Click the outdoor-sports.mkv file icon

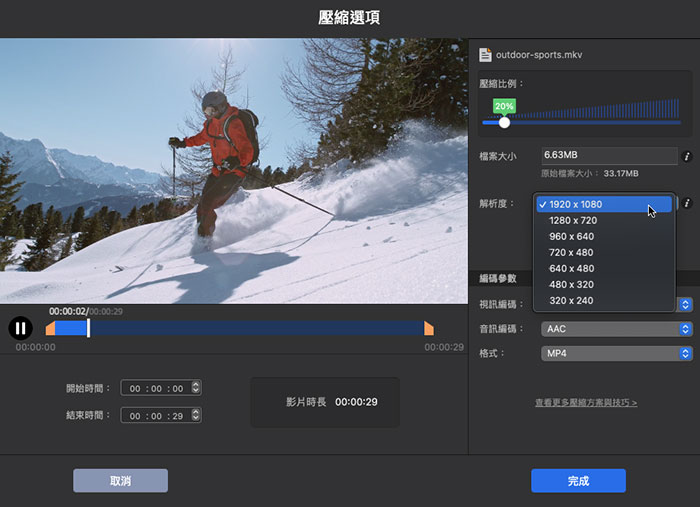485,55
